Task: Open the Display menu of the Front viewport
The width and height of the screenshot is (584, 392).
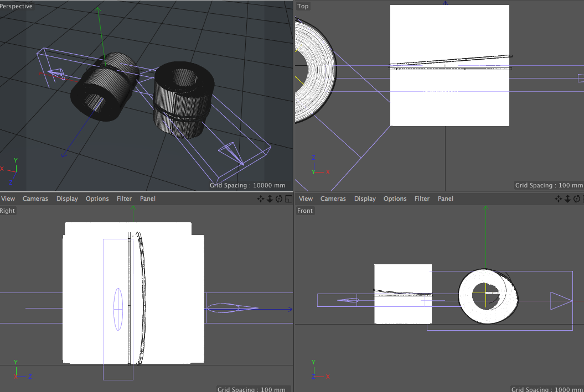Action: click(x=365, y=199)
